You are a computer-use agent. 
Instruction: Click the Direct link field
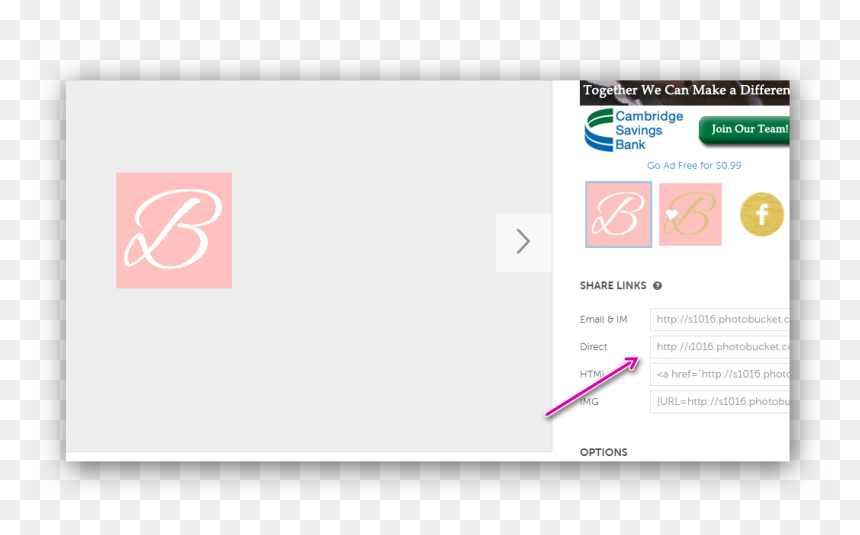pyautogui.click(x=720, y=347)
